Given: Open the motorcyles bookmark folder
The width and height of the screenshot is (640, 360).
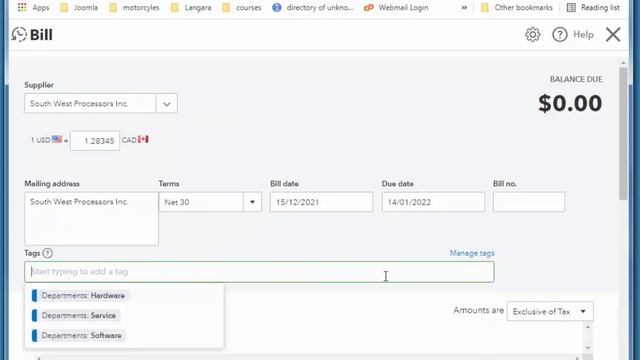Looking at the screenshot, I should [134, 7].
